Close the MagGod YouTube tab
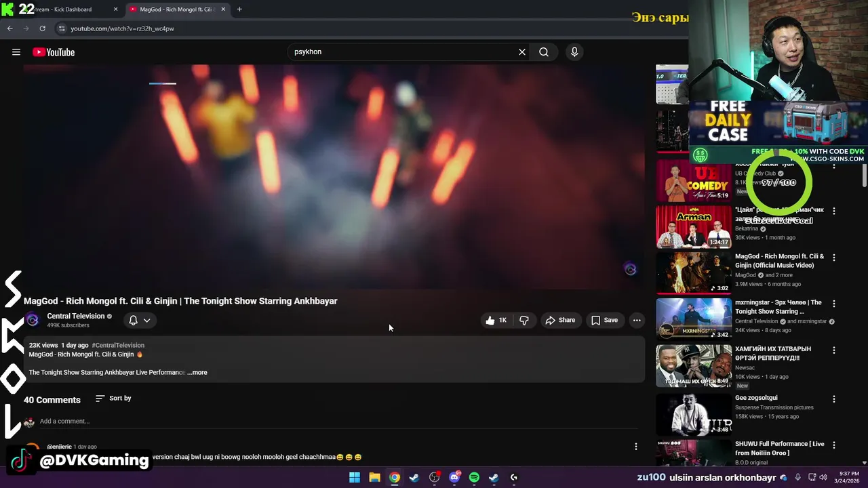 223,9
